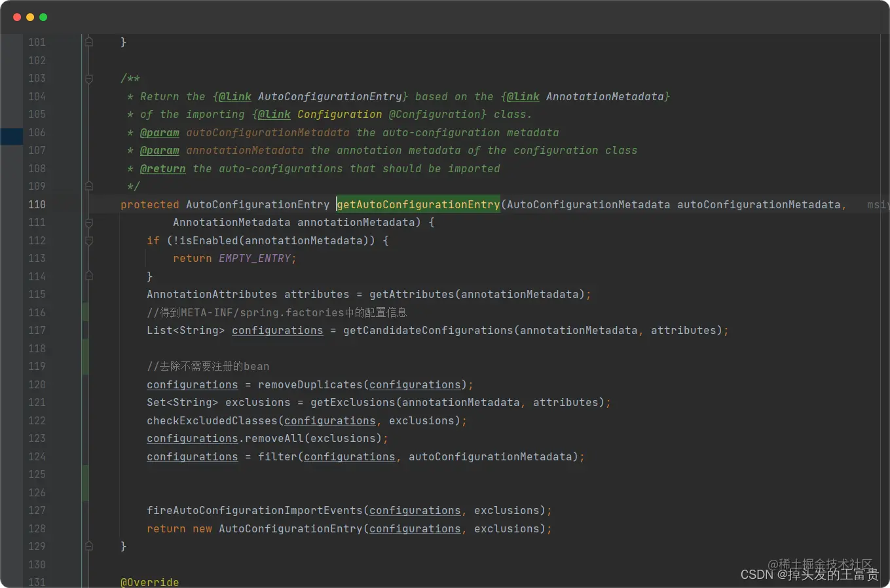
Task: Click the fold-end marker on line 114
Action: 89,277
